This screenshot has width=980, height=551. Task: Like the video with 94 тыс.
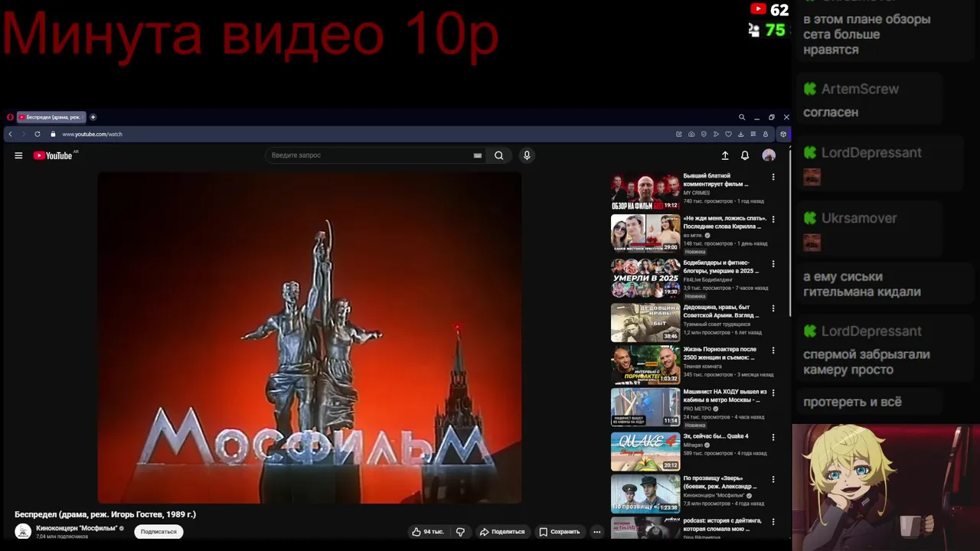pos(428,532)
